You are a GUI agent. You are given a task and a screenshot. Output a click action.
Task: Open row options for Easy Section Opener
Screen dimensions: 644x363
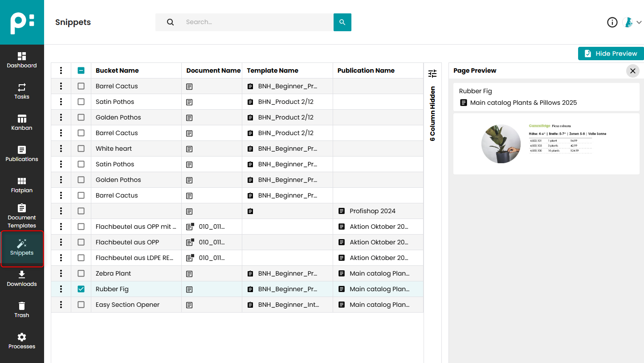pyautogui.click(x=61, y=304)
